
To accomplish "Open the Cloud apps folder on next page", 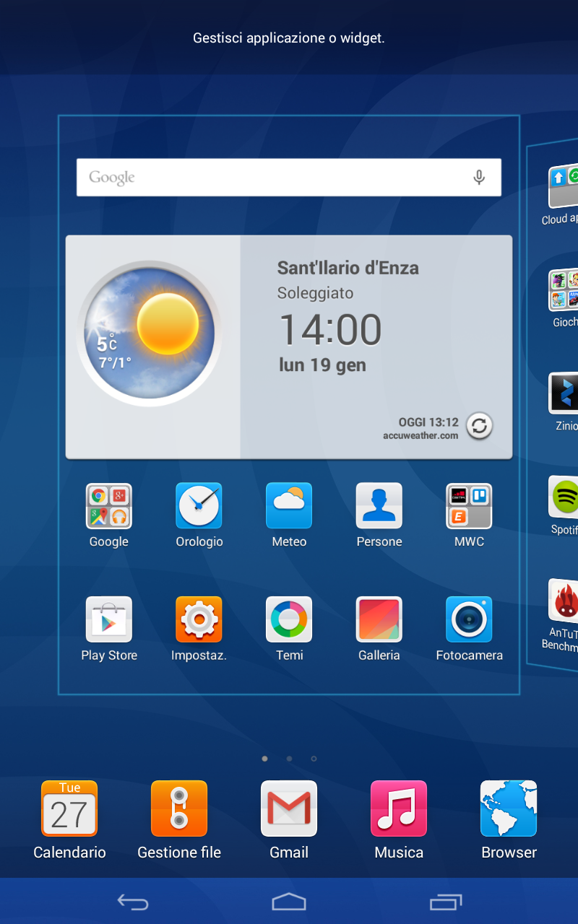I will click(564, 188).
